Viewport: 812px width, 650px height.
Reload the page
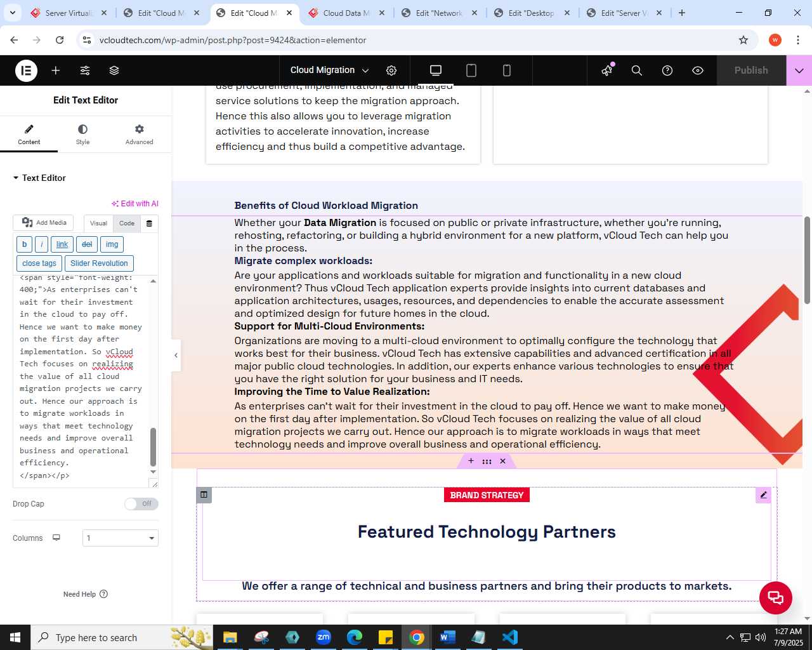(x=60, y=40)
